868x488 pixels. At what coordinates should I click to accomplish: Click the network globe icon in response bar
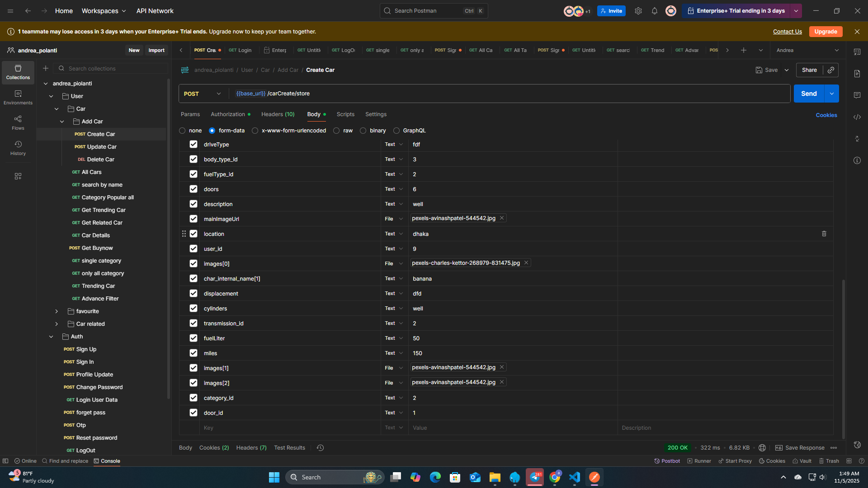(762, 448)
